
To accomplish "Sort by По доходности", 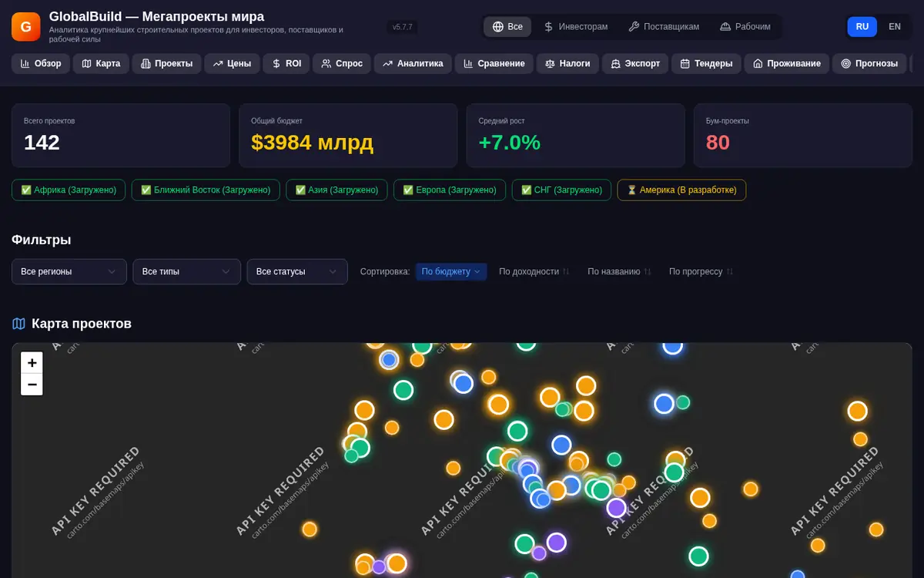I will point(534,271).
